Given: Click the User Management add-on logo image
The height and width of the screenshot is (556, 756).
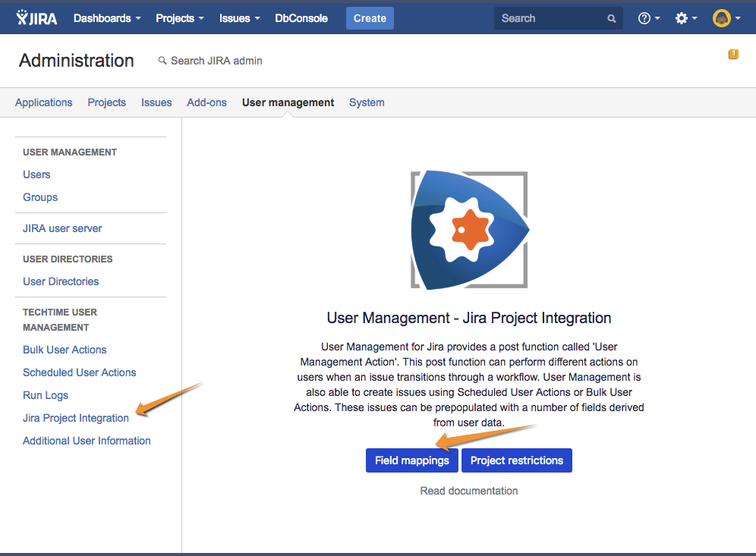Looking at the screenshot, I should (469, 230).
